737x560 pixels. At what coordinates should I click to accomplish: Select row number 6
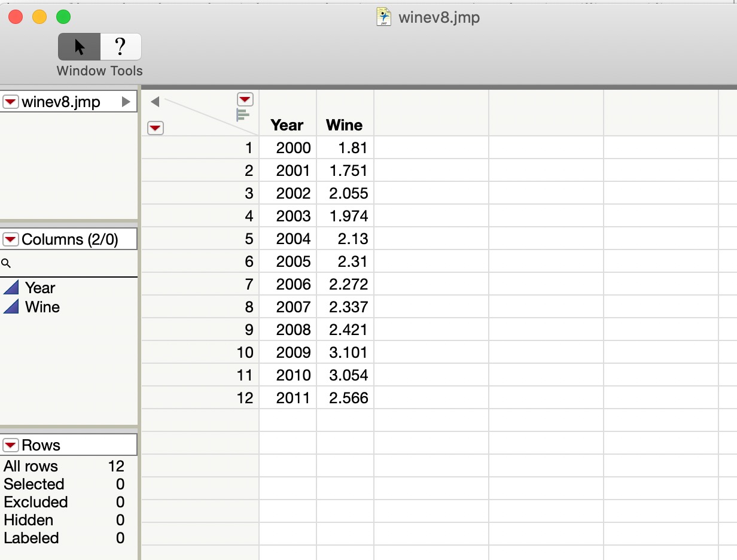point(200,261)
